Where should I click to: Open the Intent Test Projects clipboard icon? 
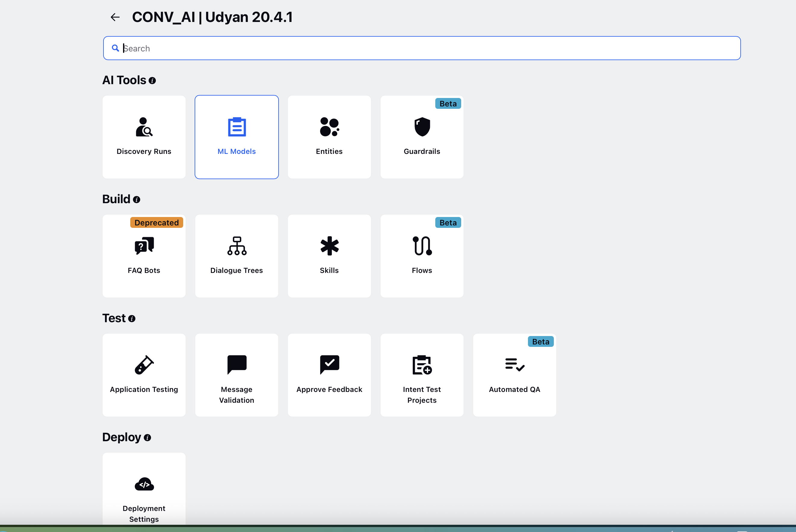[x=422, y=365]
